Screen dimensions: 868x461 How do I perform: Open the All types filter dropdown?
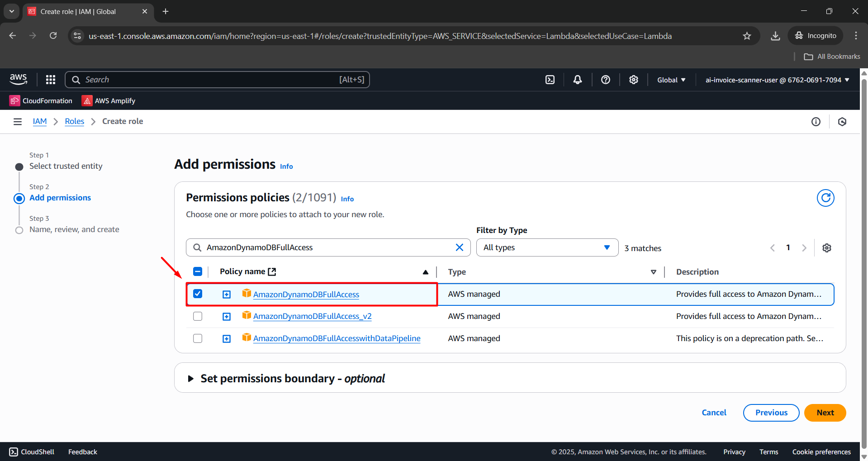click(547, 247)
